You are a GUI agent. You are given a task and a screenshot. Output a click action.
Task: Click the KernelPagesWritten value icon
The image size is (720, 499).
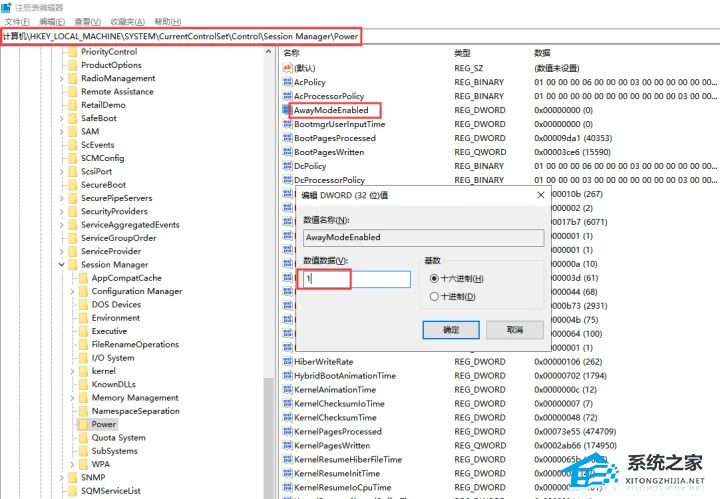(x=287, y=445)
